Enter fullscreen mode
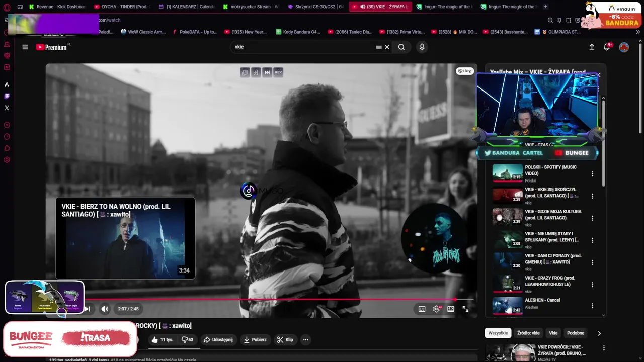This screenshot has height=362, width=644. click(x=465, y=309)
